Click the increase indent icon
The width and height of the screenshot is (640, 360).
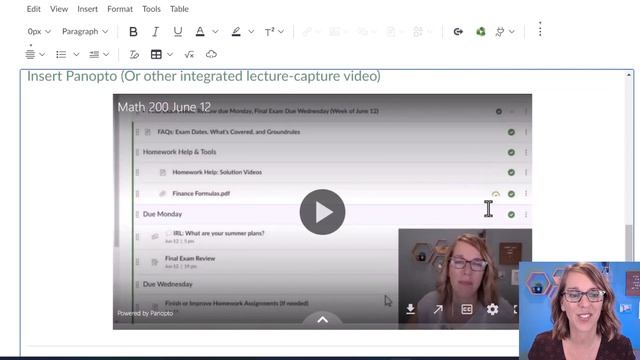tap(94, 54)
